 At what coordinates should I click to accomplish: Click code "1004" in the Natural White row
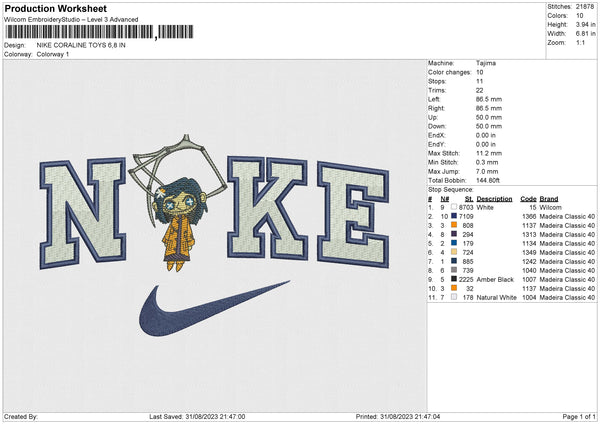[529, 297]
